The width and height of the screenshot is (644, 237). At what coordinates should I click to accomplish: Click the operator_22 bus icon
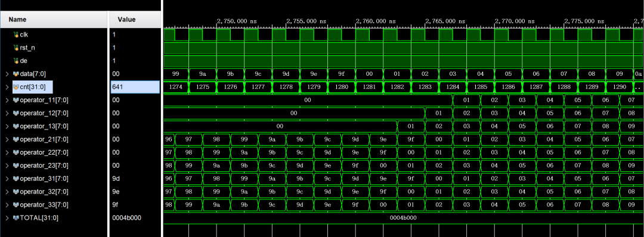pos(16,153)
